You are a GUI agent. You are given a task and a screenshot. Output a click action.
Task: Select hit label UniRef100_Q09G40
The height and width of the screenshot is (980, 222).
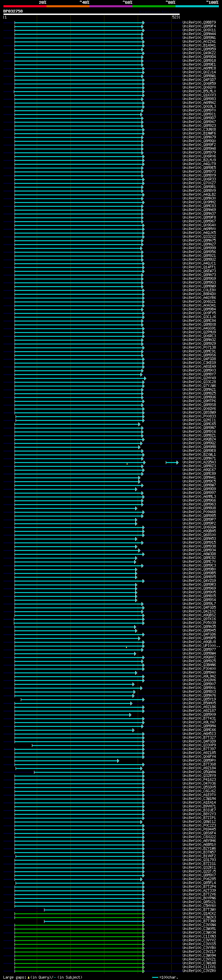coord(199,225)
